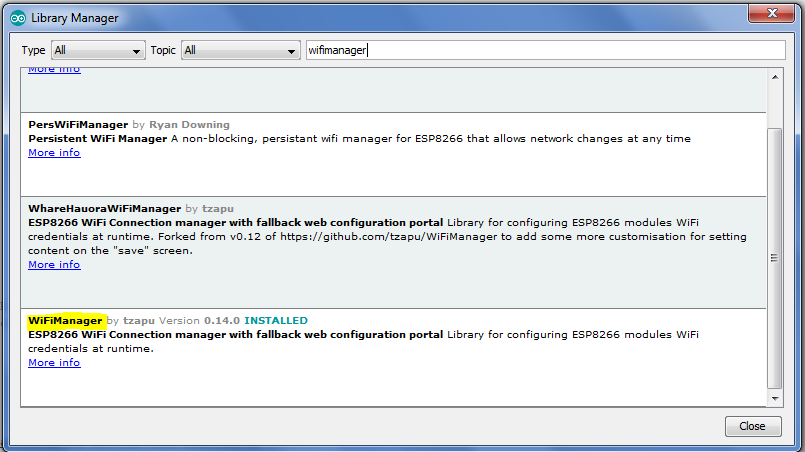Click the Close button

click(753, 426)
